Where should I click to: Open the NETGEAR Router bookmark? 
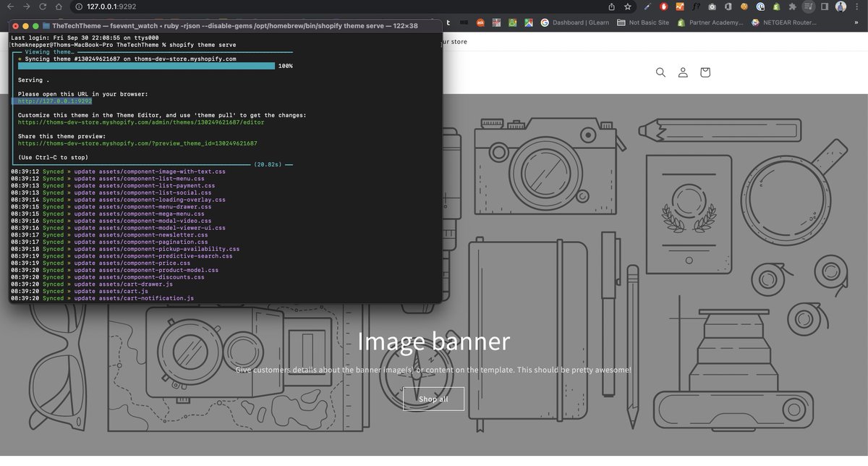(783, 22)
